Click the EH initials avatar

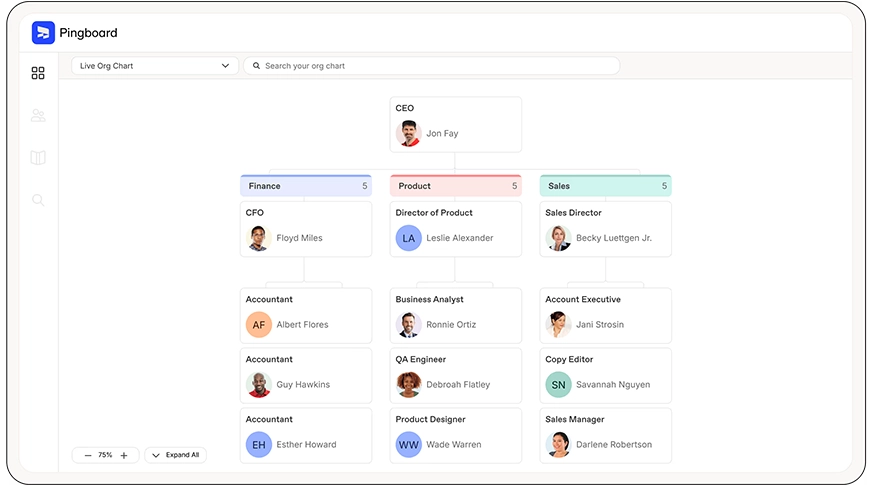point(259,444)
